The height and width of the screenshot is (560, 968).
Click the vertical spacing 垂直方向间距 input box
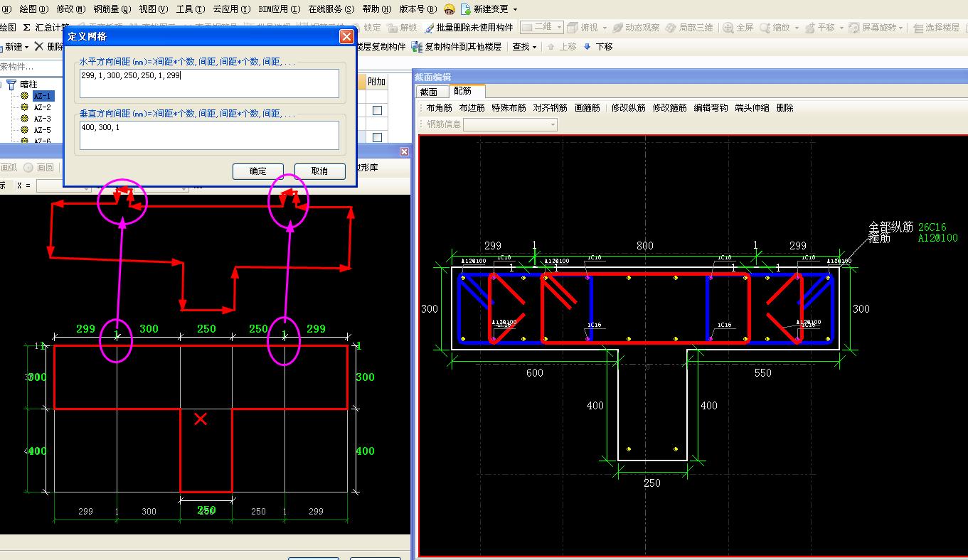209,135
